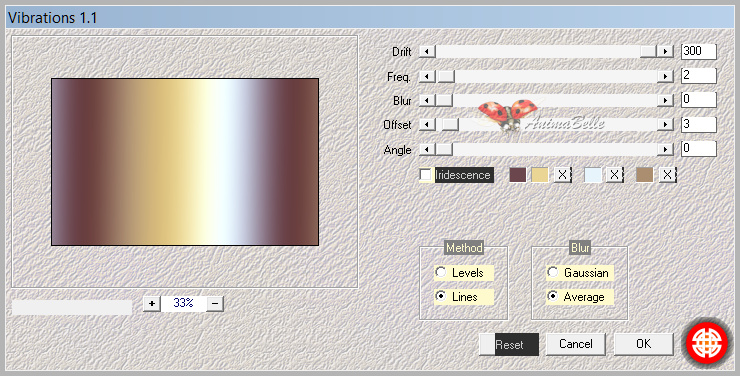Remove the light blue color with X
Screen dimensions: 740x376
pyautogui.click(x=614, y=175)
